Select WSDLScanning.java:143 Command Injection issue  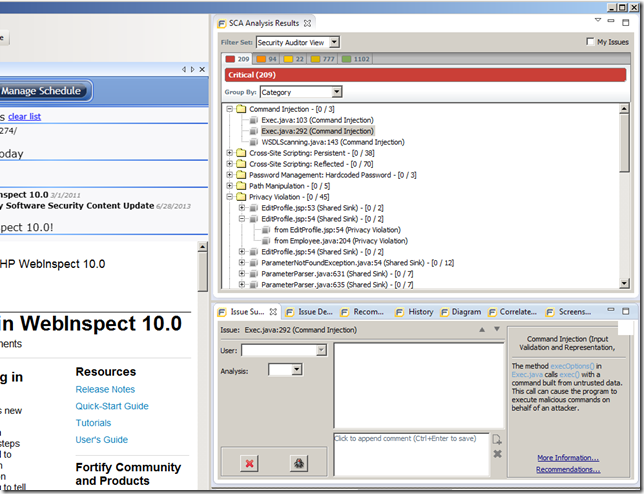coord(333,142)
